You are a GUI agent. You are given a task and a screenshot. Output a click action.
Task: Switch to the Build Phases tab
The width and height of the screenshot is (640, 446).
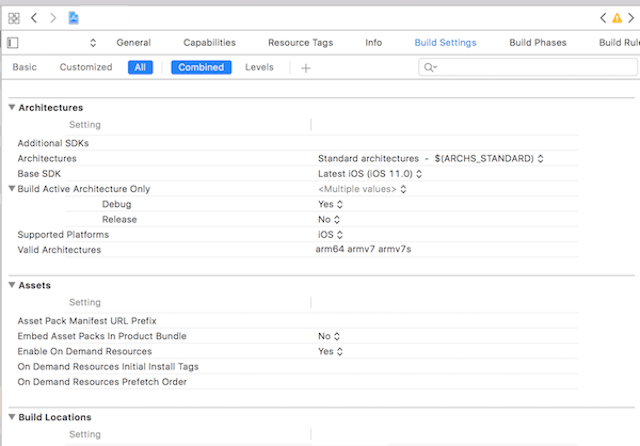537,43
